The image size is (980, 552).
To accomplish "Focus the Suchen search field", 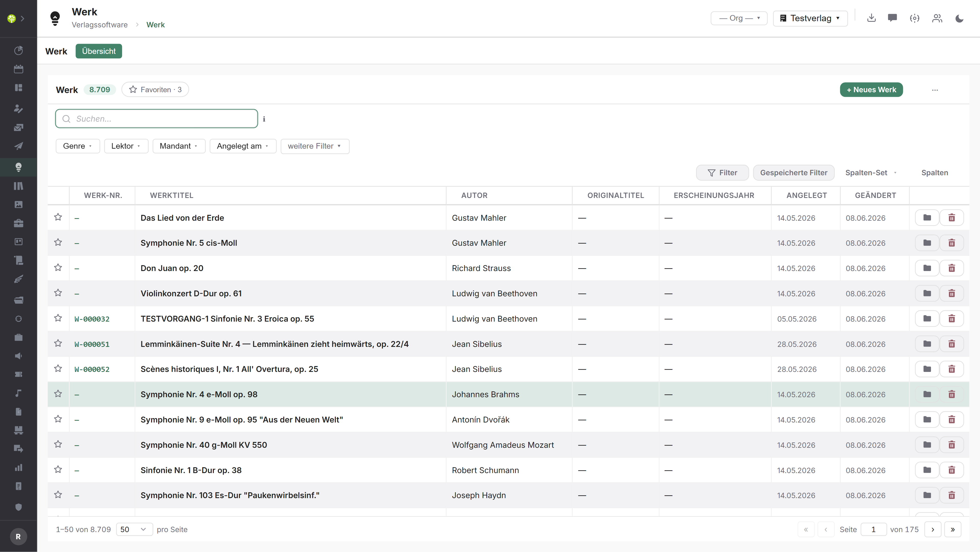I will (x=156, y=119).
